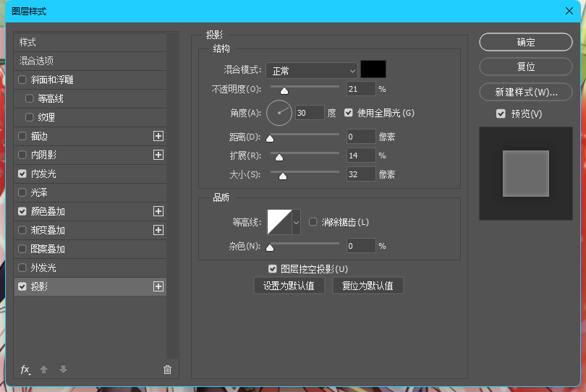Add another 内阴影 effect with plus icon

(x=158, y=155)
